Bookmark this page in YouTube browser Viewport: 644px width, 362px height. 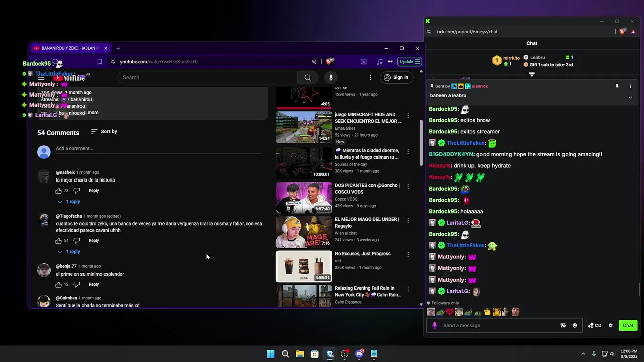tap(100, 62)
